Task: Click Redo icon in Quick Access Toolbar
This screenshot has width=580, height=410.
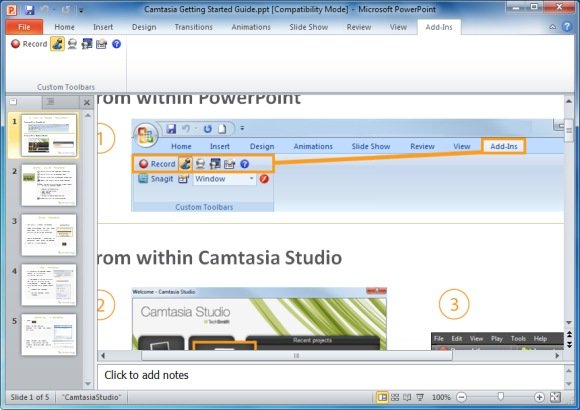Action: tap(65, 10)
